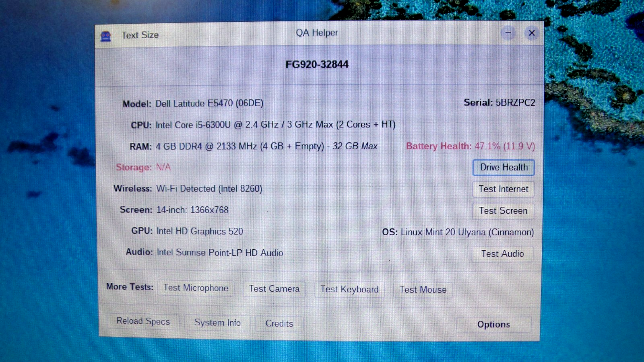
Task: Click the 14-inch: 1366x768 screen value
Action: (x=192, y=210)
